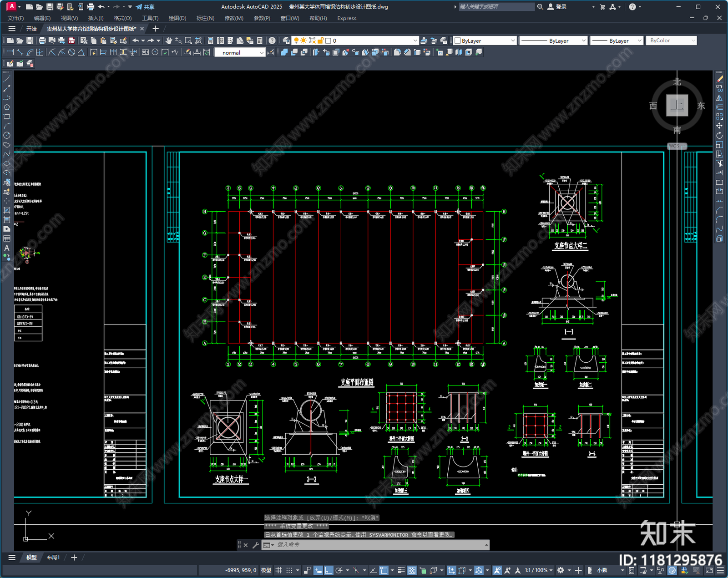This screenshot has width=728, height=578.
Task: Toggle transparency display in status bar
Action: click(412, 570)
